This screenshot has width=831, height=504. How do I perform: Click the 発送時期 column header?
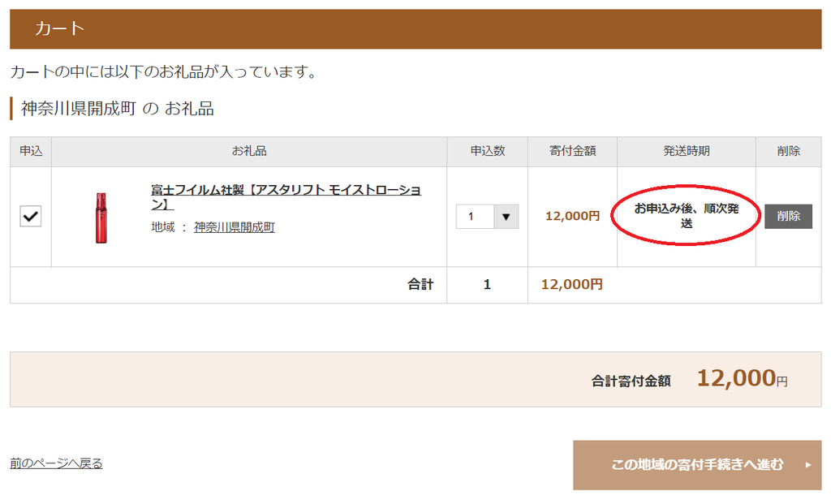point(687,151)
